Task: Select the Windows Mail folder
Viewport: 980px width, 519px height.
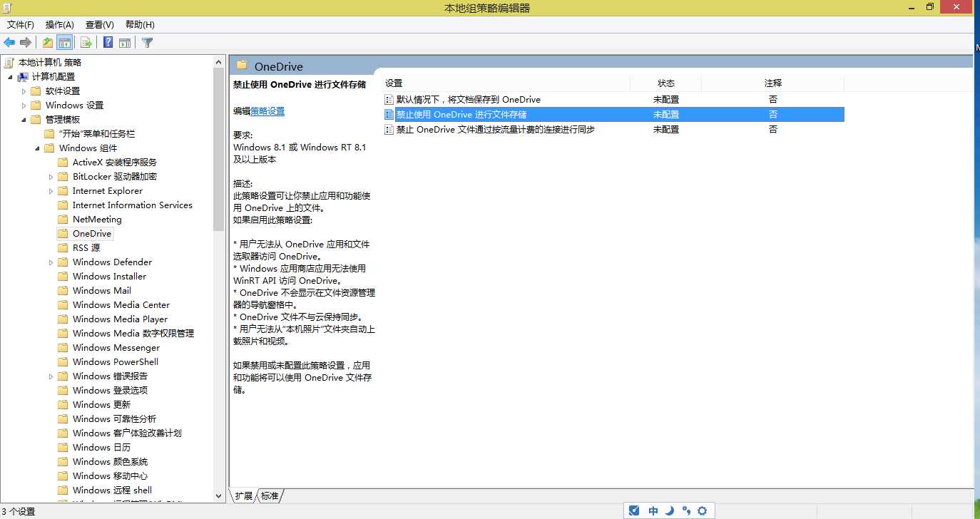Action: [102, 291]
